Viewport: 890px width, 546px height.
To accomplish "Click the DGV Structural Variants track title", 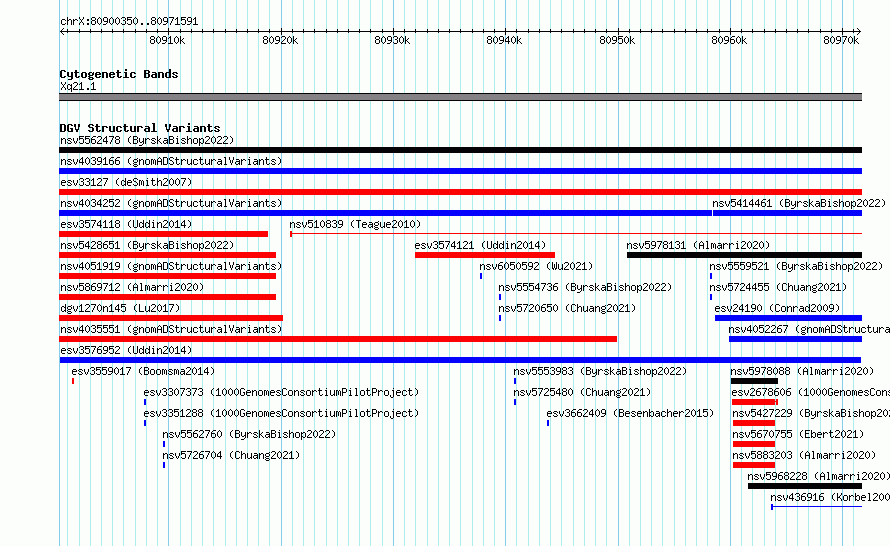I will pos(140,128).
